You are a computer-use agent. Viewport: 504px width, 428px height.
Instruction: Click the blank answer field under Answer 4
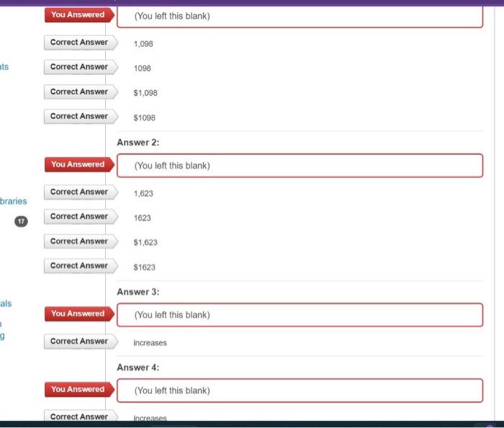point(300,391)
